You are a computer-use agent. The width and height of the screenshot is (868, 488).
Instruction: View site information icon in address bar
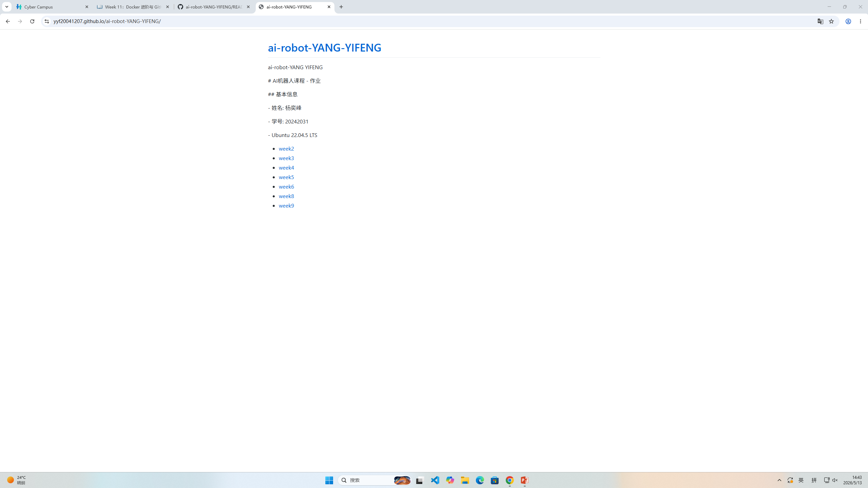[x=46, y=21]
